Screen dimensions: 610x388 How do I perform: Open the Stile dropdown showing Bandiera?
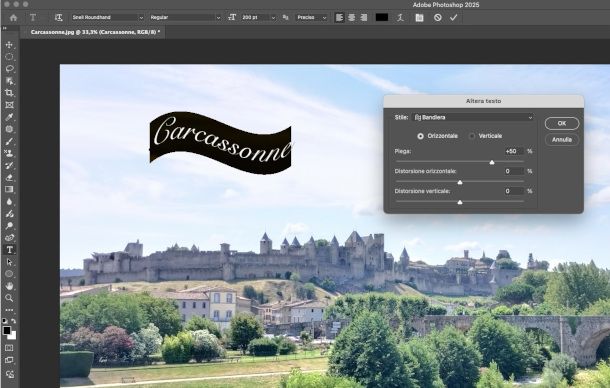click(x=473, y=117)
